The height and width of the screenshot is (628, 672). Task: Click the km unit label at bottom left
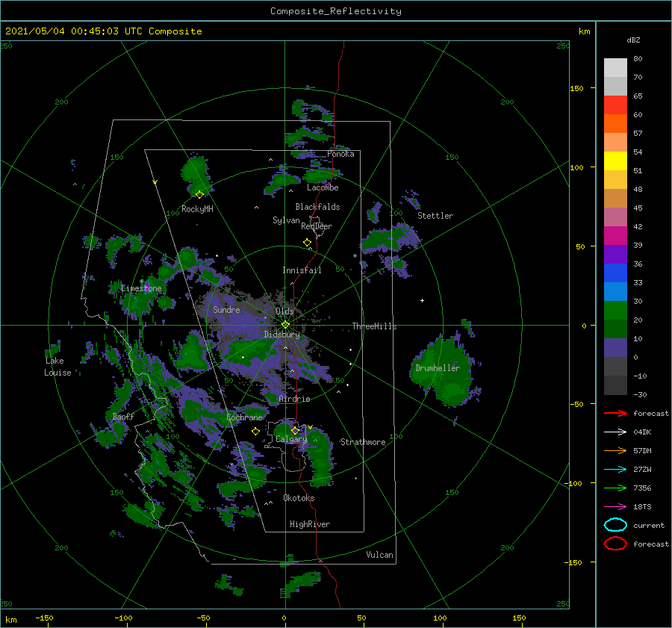(10, 620)
